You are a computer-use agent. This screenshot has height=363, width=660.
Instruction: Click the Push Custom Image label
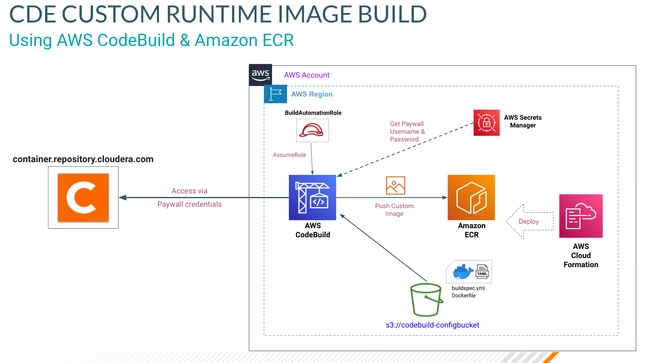pyautogui.click(x=394, y=210)
